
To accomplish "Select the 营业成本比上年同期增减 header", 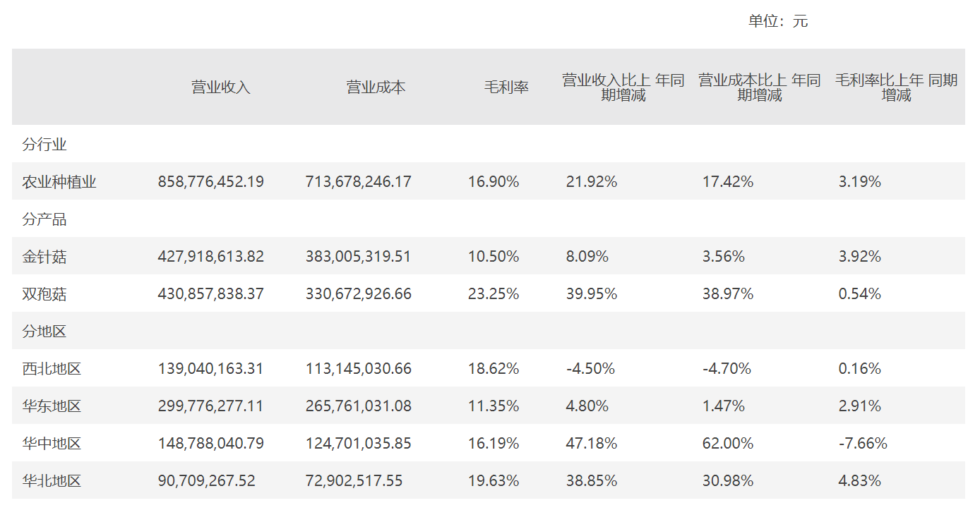I will [x=760, y=87].
